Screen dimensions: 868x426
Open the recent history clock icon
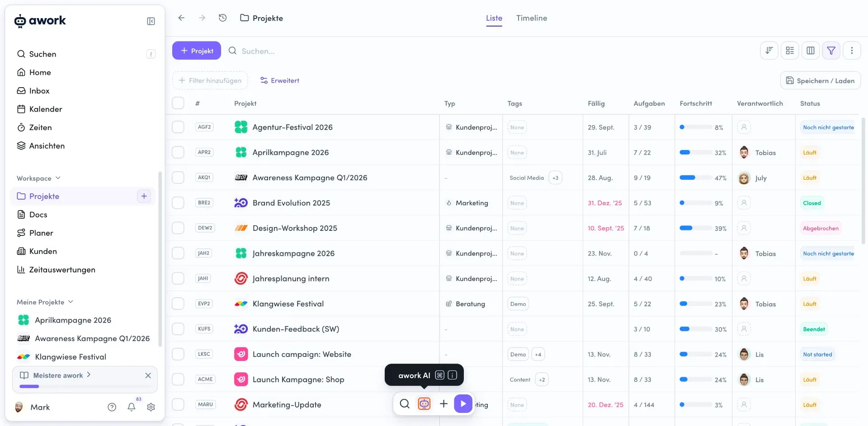point(222,18)
